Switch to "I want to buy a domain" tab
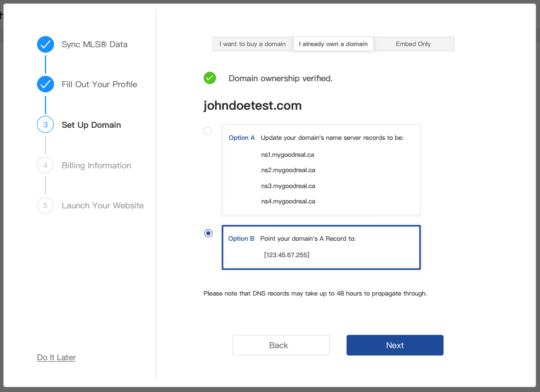 (x=253, y=44)
